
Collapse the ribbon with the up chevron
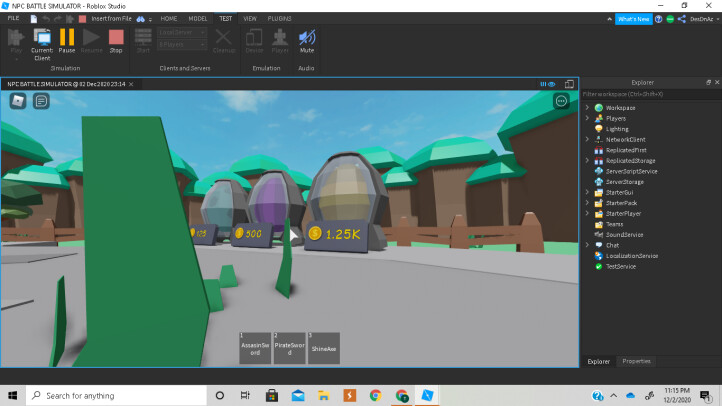pos(610,19)
